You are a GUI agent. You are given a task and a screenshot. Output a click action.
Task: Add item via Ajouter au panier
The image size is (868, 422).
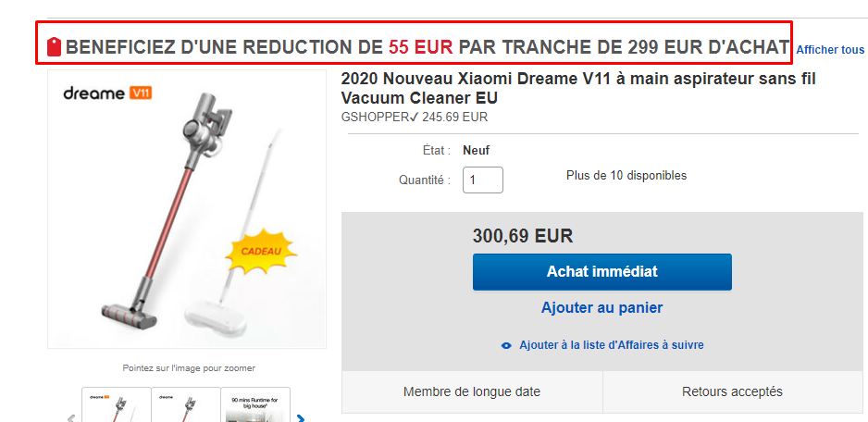pyautogui.click(x=601, y=308)
